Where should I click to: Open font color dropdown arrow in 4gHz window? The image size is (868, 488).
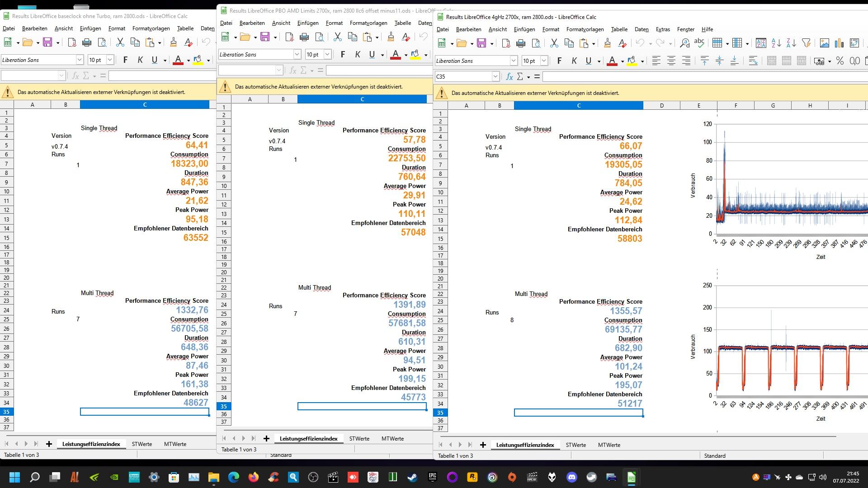[623, 61]
